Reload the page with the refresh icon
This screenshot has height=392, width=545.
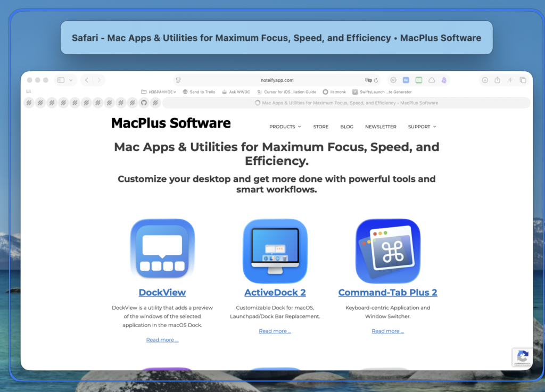pos(376,80)
